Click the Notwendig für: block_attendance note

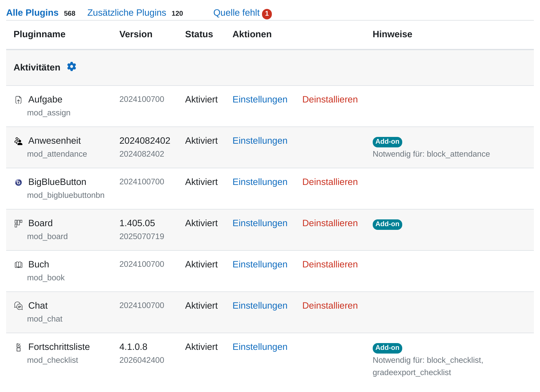[431, 154]
